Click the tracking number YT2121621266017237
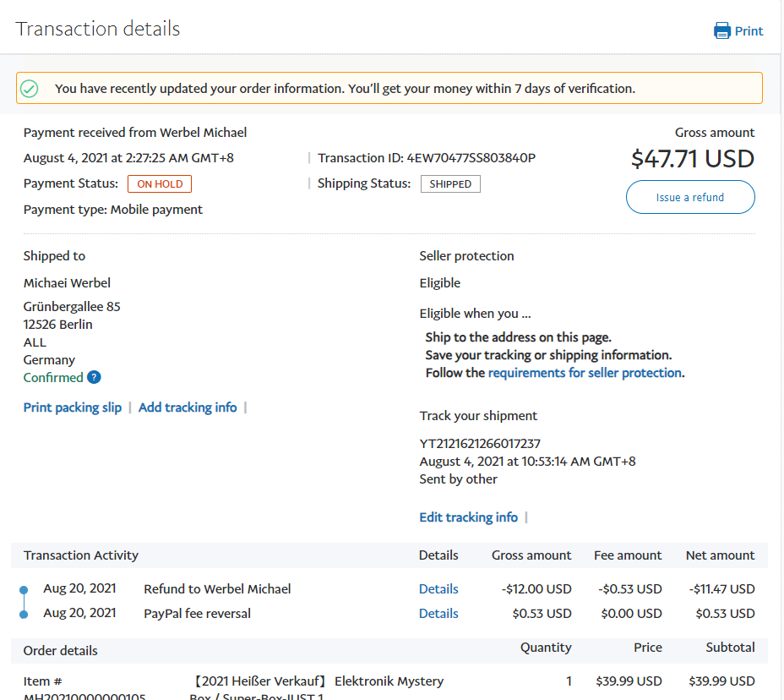The width and height of the screenshot is (784, 700). click(x=480, y=444)
